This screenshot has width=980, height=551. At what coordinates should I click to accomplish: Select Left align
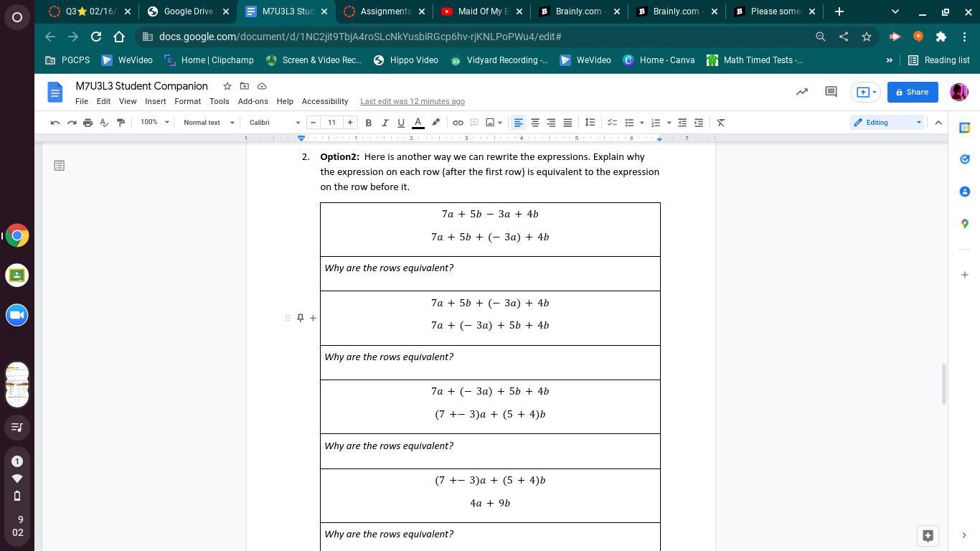pyautogui.click(x=519, y=123)
